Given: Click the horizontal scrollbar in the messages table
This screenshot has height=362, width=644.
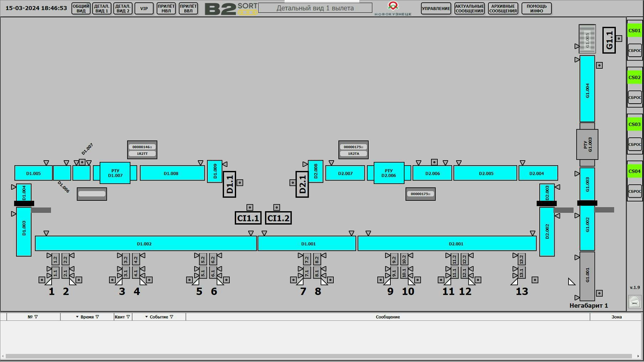Looking at the screenshot, I should [x=318, y=356].
